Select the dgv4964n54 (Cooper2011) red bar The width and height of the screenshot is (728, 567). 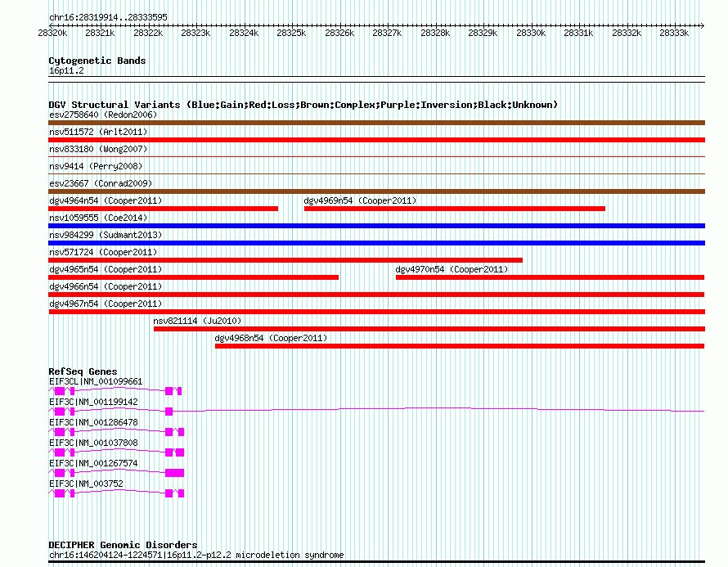pyautogui.click(x=164, y=209)
